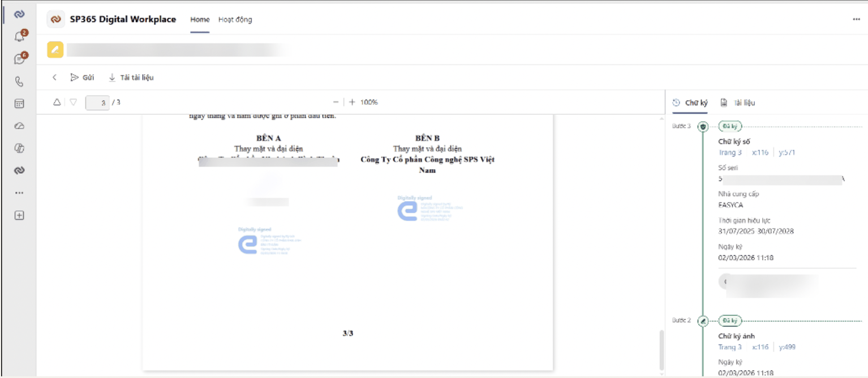Click the SP365 Digital Workplace logo

[x=55, y=19]
